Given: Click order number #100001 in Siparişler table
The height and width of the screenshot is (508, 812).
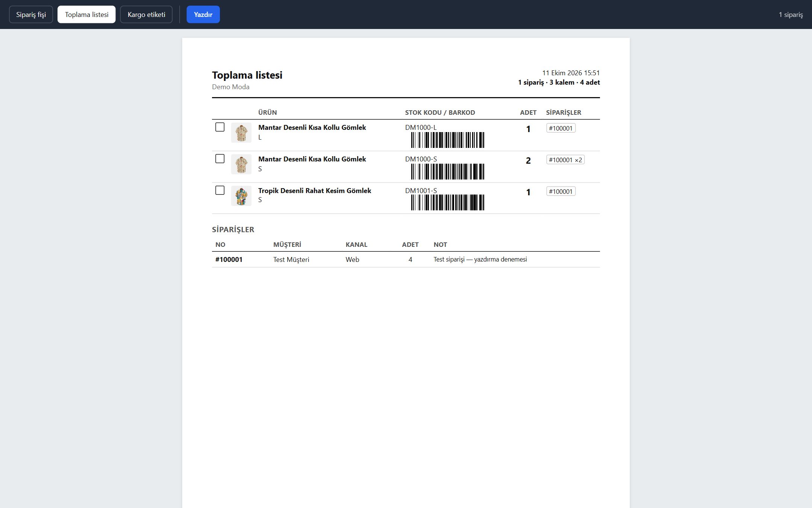Looking at the screenshot, I should [229, 260].
